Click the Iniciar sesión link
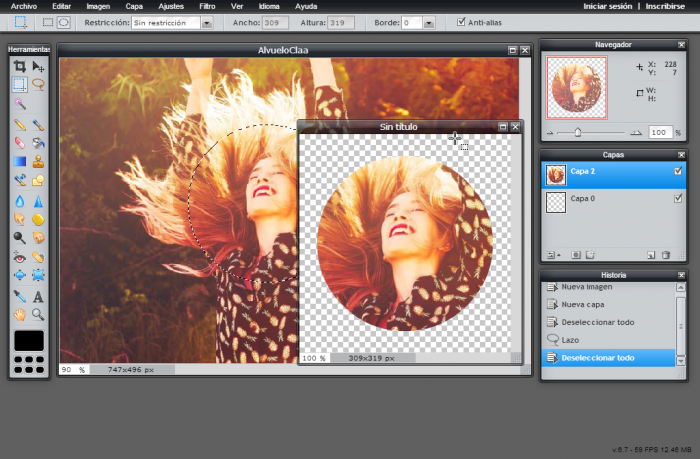This screenshot has height=459, width=700. tap(609, 6)
